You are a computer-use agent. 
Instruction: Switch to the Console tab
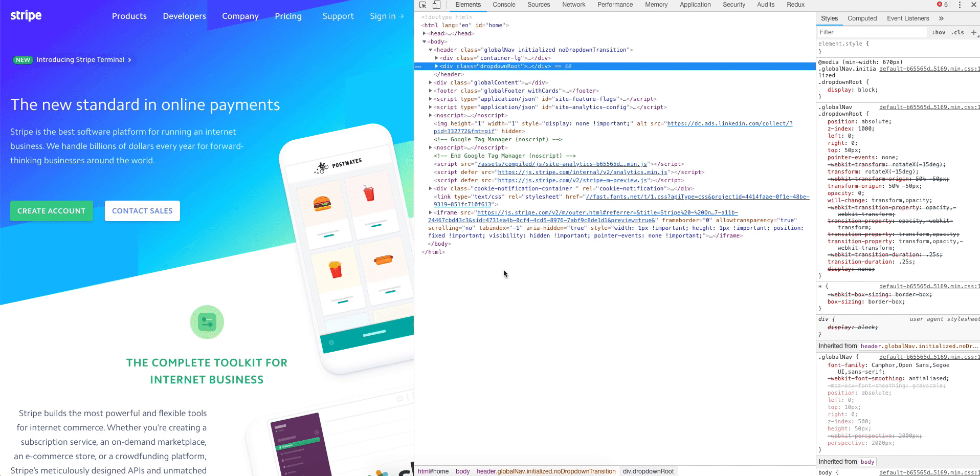(504, 5)
